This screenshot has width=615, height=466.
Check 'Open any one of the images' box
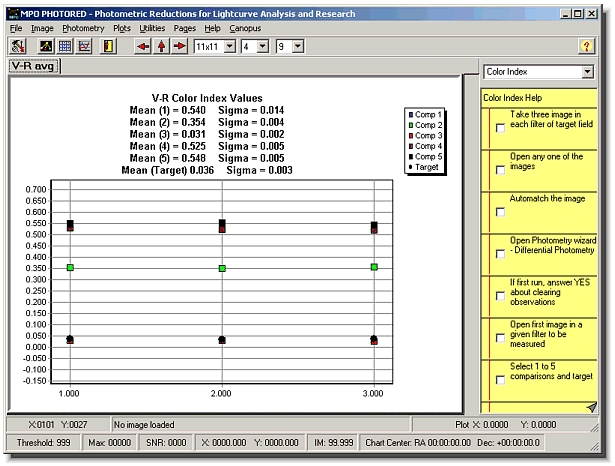coord(500,170)
